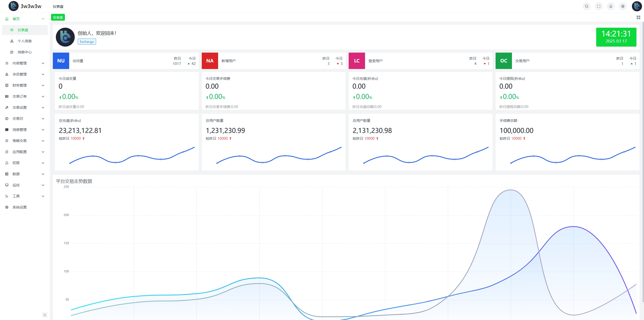
Task: Click the blue NU visits badge
Action: coord(61,61)
